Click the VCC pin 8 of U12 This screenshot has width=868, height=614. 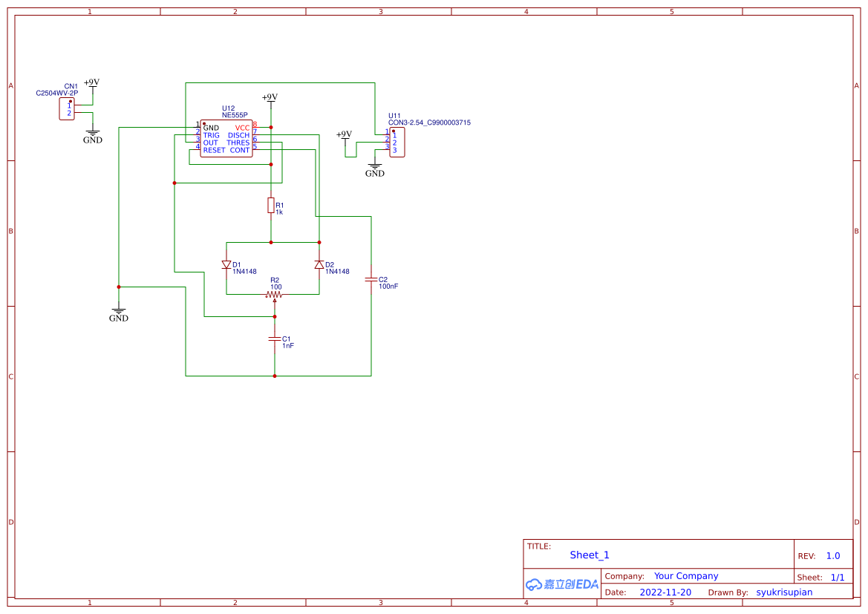(x=257, y=128)
